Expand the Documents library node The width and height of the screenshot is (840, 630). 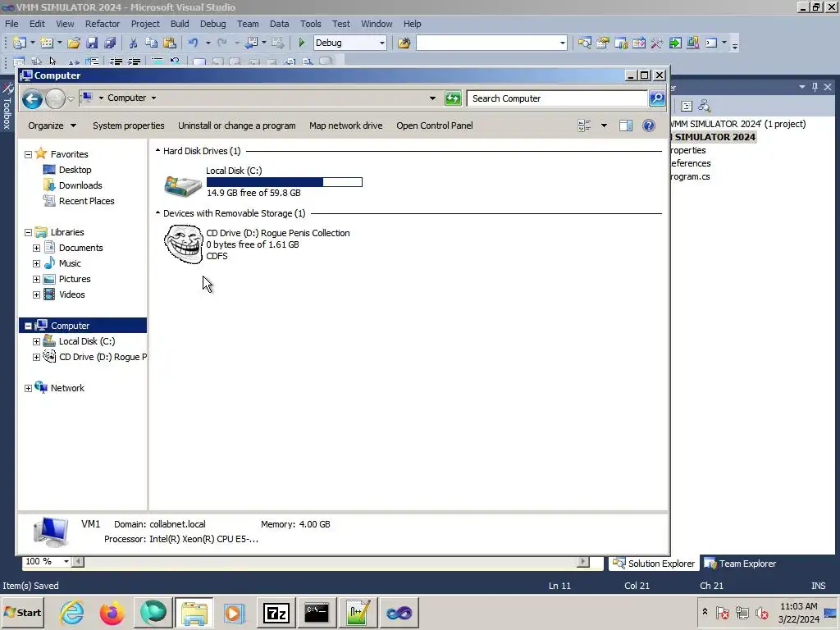pos(36,248)
